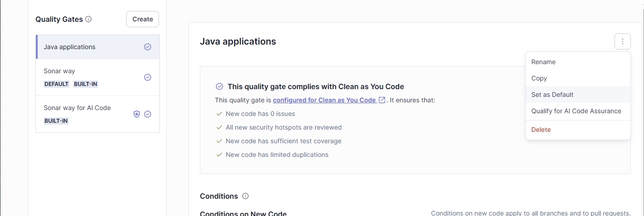Open the configured for Clean as You Code link
This screenshot has height=216, width=644.
[324, 100]
